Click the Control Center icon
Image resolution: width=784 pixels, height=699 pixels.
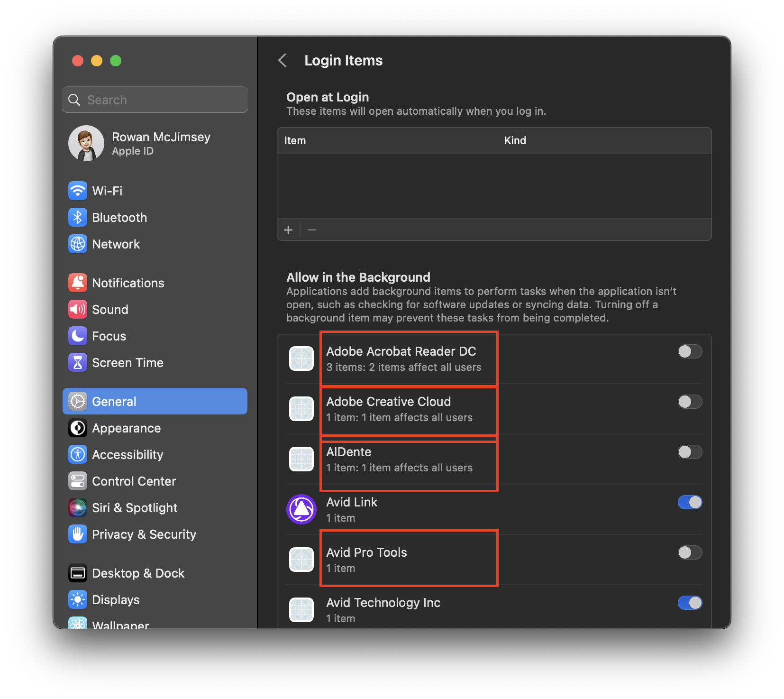coord(78,481)
